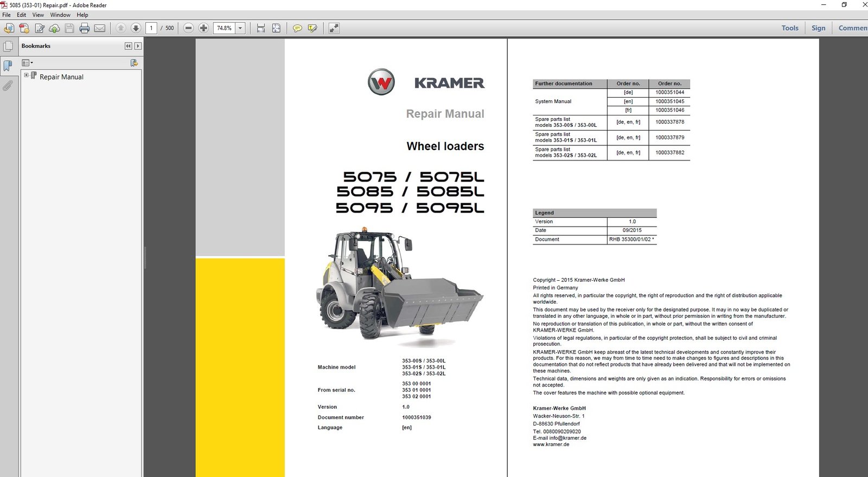868x477 pixels.
Task: Open the Page Thumbnails panel
Action: click(8, 47)
